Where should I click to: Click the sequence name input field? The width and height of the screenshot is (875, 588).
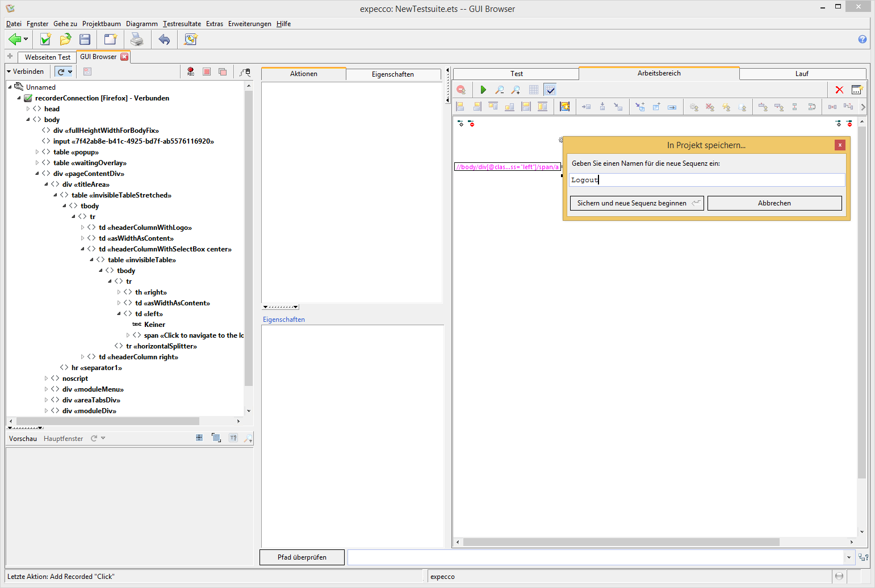[707, 180]
